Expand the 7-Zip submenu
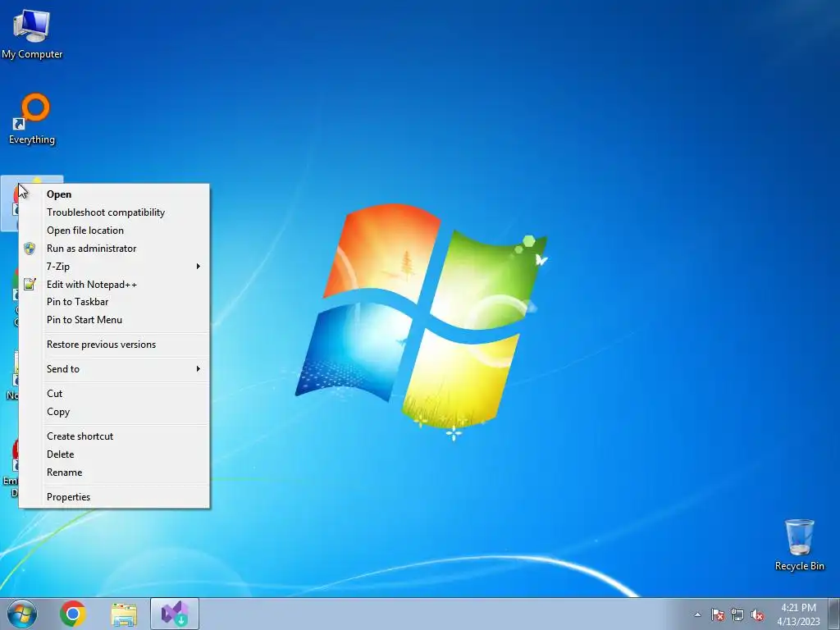Image resolution: width=840 pixels, height=630 pixels. (115, 267)
